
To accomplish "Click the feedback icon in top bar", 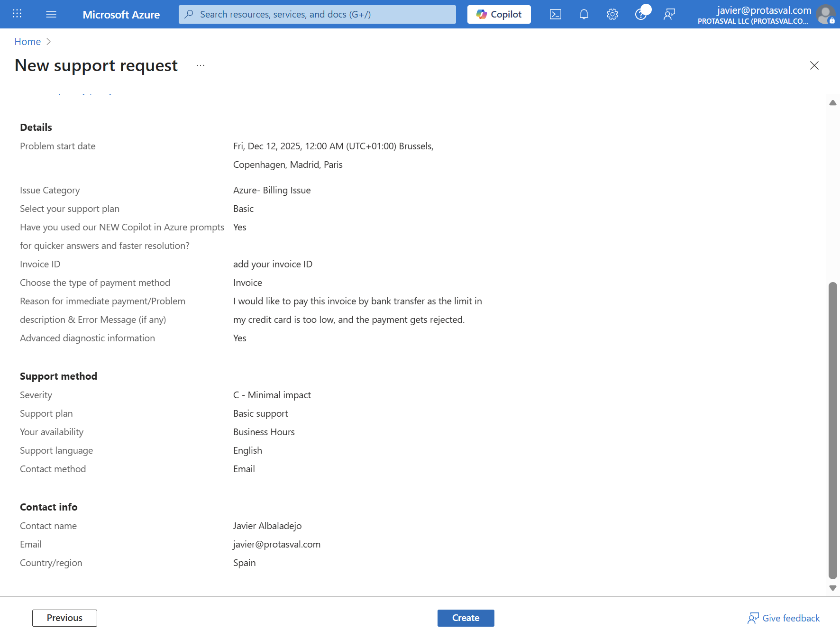I will (x=669, y=14).
